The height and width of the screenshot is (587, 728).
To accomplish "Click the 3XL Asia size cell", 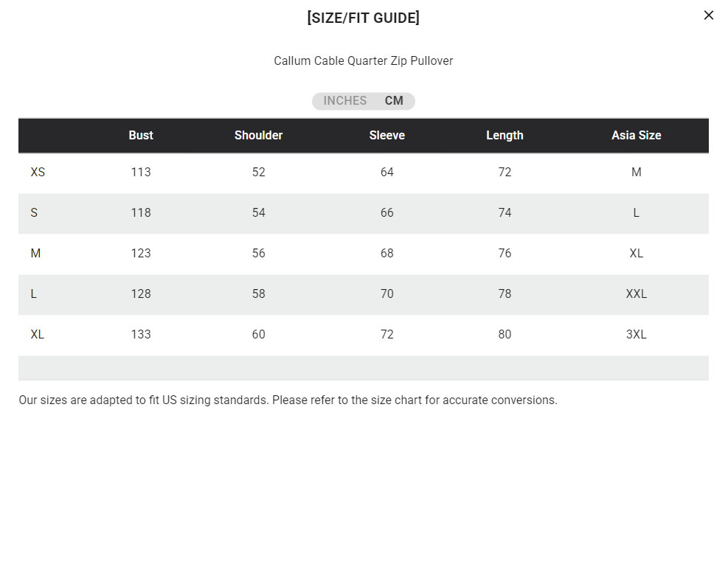I will pyautogui.click(x=636, y=335).
